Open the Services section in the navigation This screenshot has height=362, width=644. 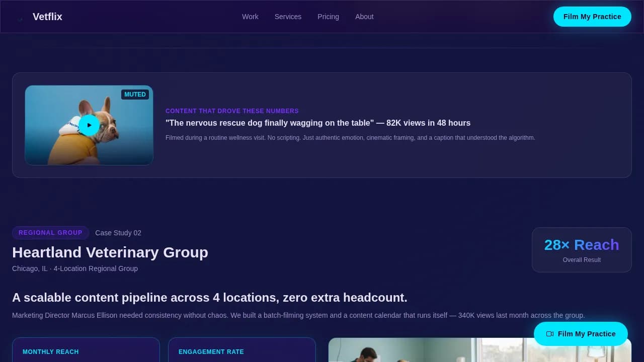point(288,17)
